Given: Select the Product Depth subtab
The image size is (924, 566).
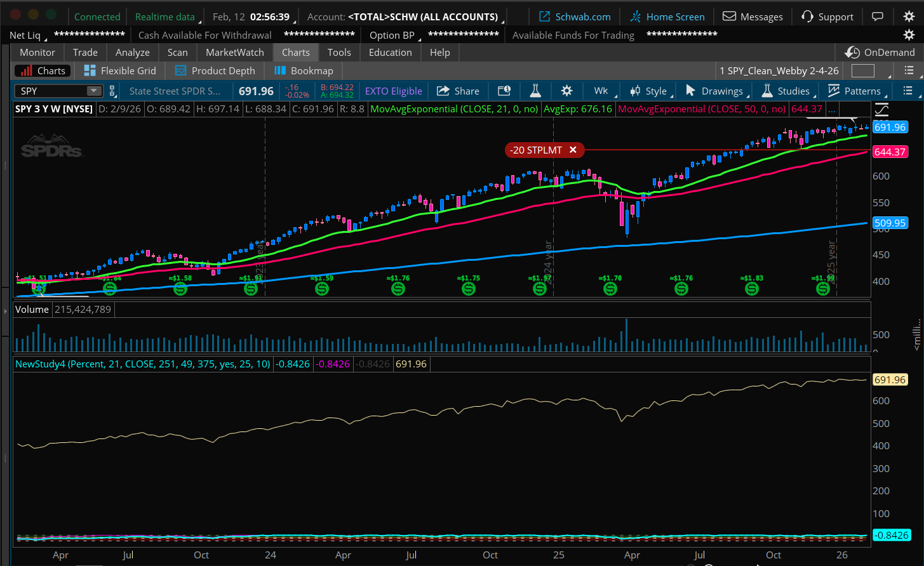Looking at the screenshot, I should tap(215, 70).
